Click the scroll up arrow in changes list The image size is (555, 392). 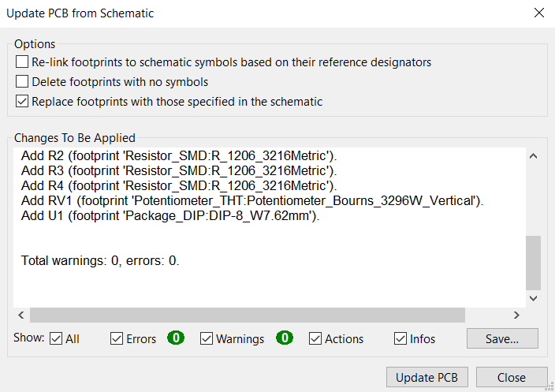tap(534, 156)
